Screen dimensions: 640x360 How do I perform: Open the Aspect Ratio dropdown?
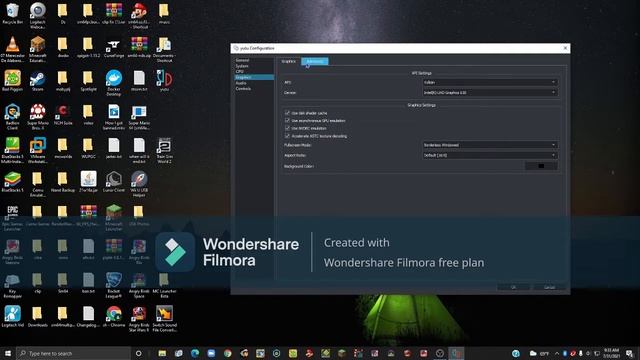(x=490, y=155)
